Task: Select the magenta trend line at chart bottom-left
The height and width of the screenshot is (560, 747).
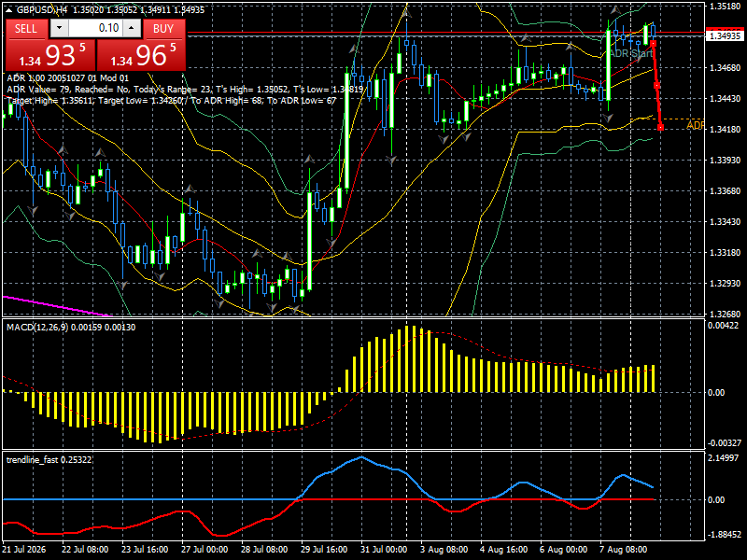Action: pos(56,306)
